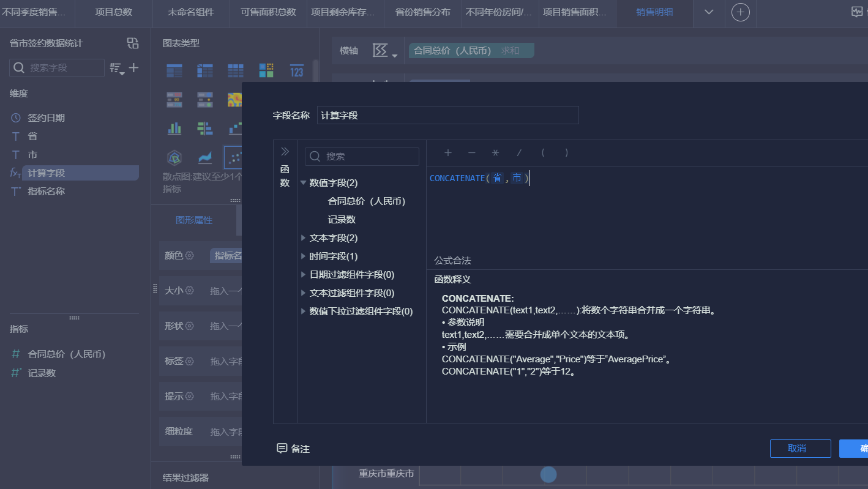Screen dimensions: 868x489
Task: Click the 搜索字段 search box
Action: (x=57, y=68)
